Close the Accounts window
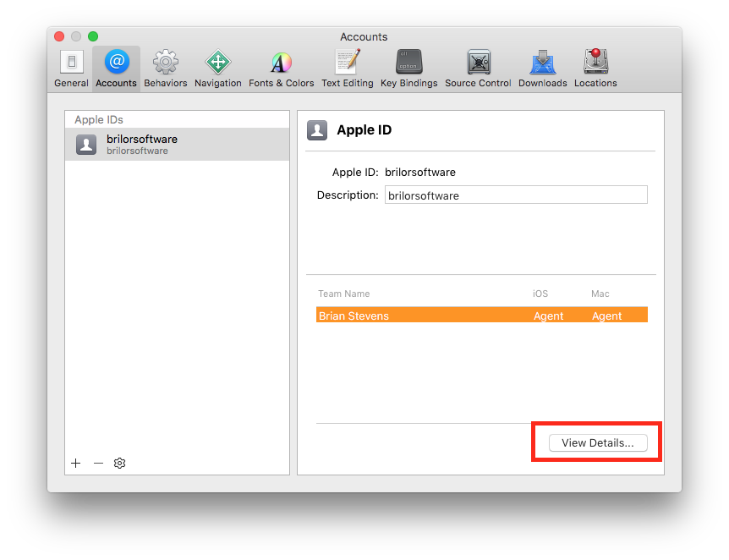Image resolution: width=729 pixels, height=560 pixels. pyautogui.click(x=59, y=36)
